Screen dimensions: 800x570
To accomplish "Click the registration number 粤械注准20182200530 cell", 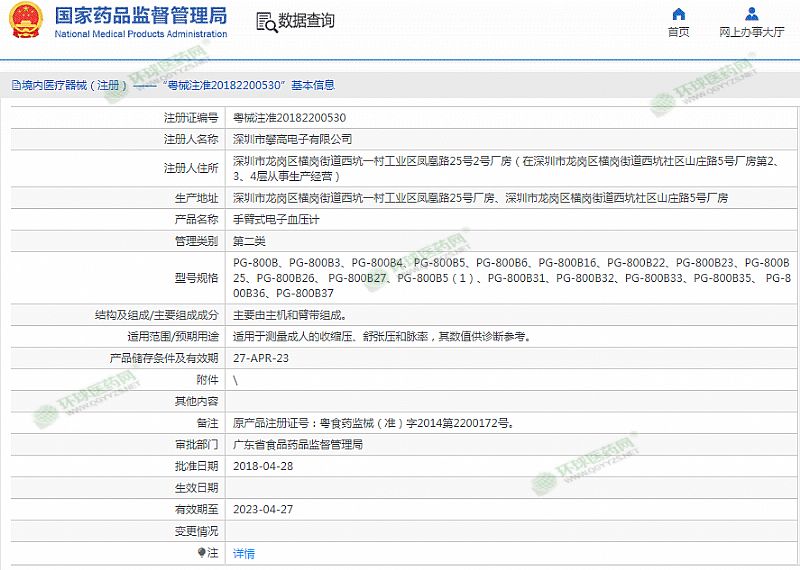I will point(289,117).
